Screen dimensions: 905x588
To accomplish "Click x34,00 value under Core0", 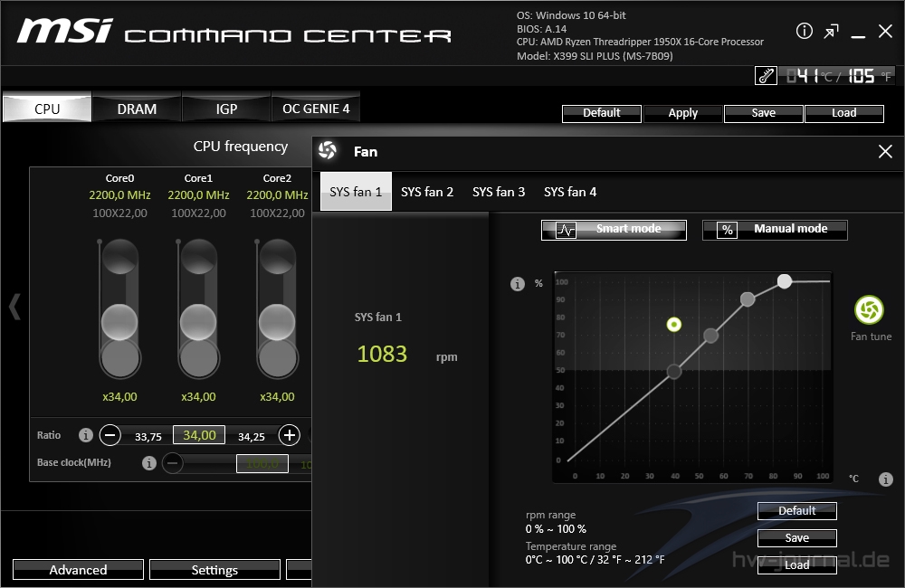I will 119,397.
